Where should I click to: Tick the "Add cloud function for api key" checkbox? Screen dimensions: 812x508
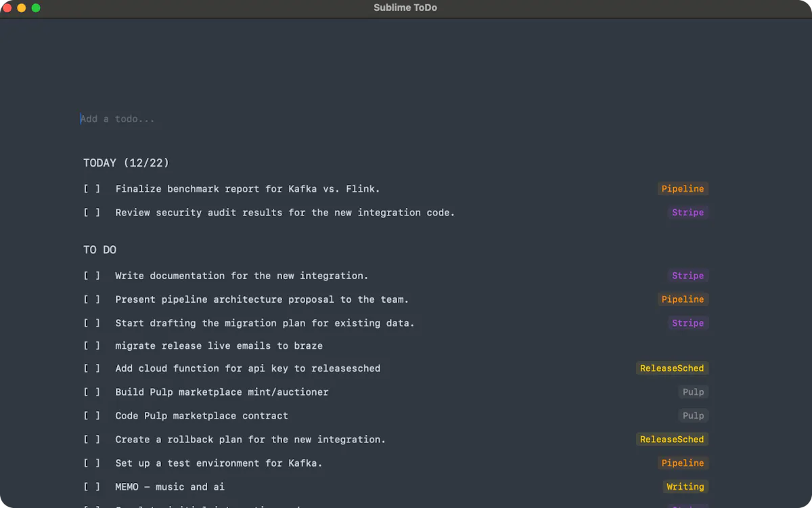click(92, 368)
